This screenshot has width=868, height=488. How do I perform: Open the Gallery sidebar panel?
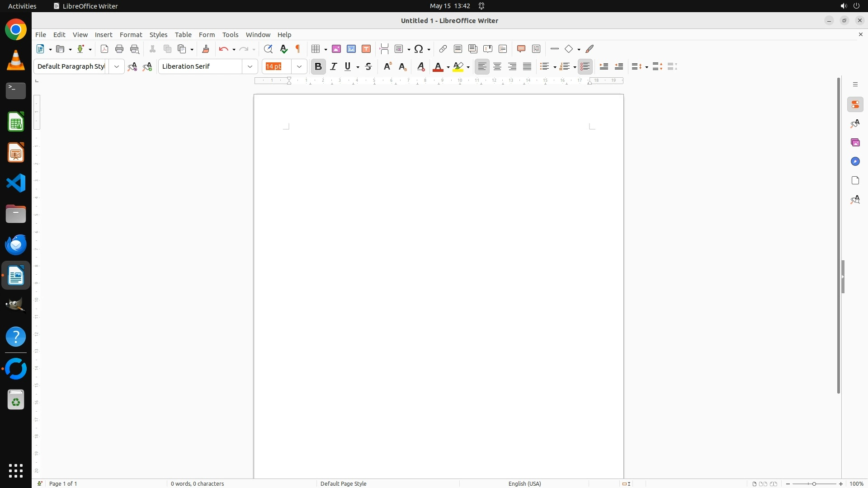(x=855, y=143)
